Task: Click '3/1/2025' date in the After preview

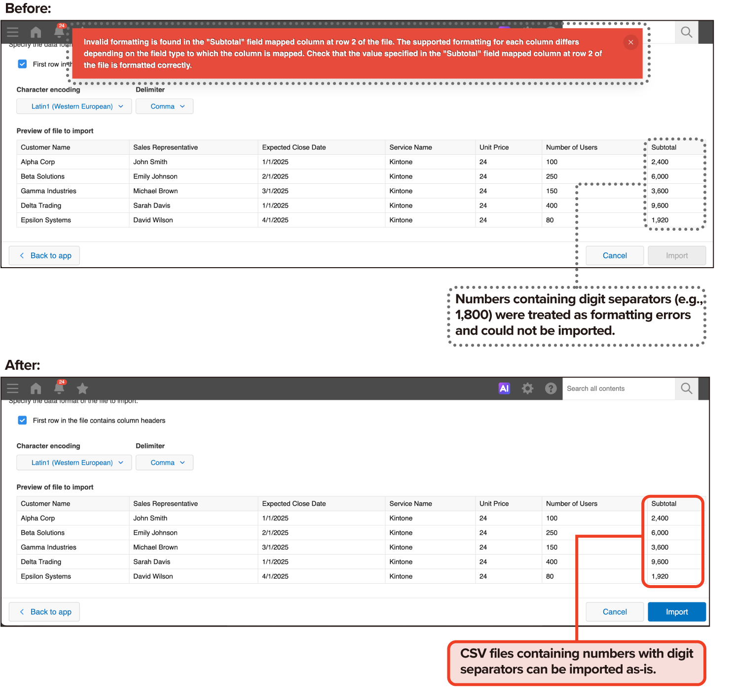Action: (x=275, y=548)
